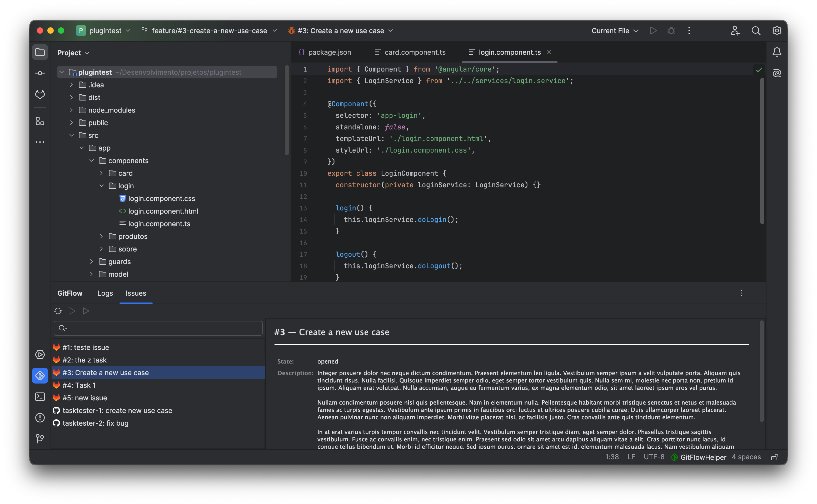Open the Project tool window folder icon
Image resolution: width=817 pixels, height=504 pixels.
coord(40,52)
